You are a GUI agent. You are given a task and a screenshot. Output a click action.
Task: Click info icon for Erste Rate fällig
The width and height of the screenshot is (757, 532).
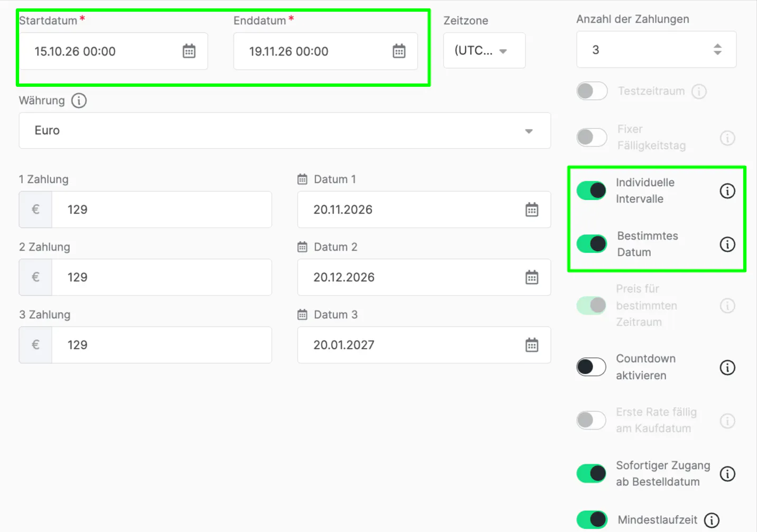click(x=727, y=421)
